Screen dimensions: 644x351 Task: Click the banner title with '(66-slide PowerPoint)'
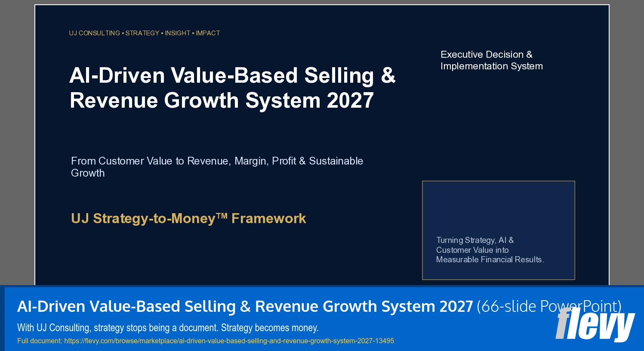[x=319, y=306]
